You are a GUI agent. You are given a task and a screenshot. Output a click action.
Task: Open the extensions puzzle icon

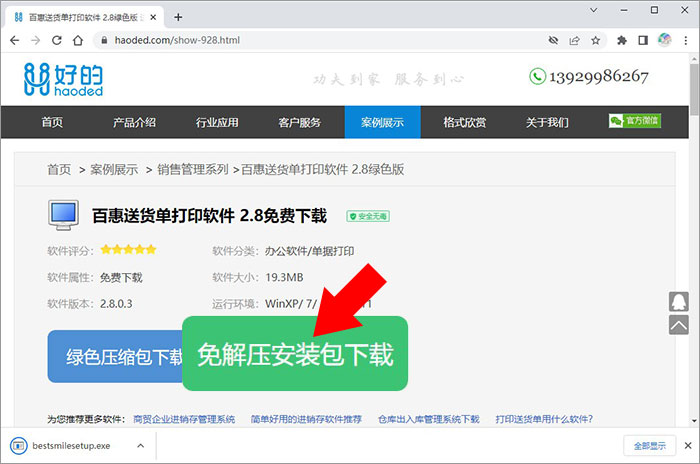click(x=621, y=41)
